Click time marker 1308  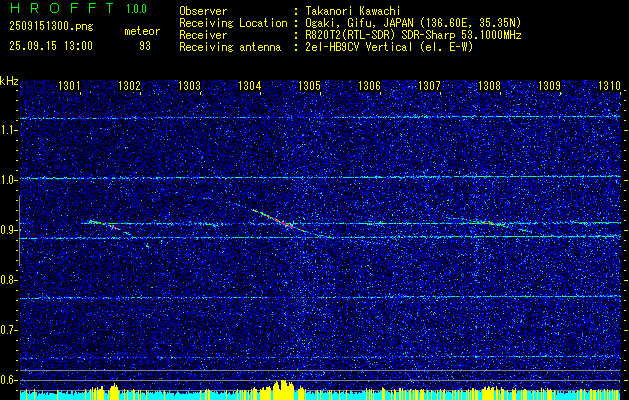point(489,85)
